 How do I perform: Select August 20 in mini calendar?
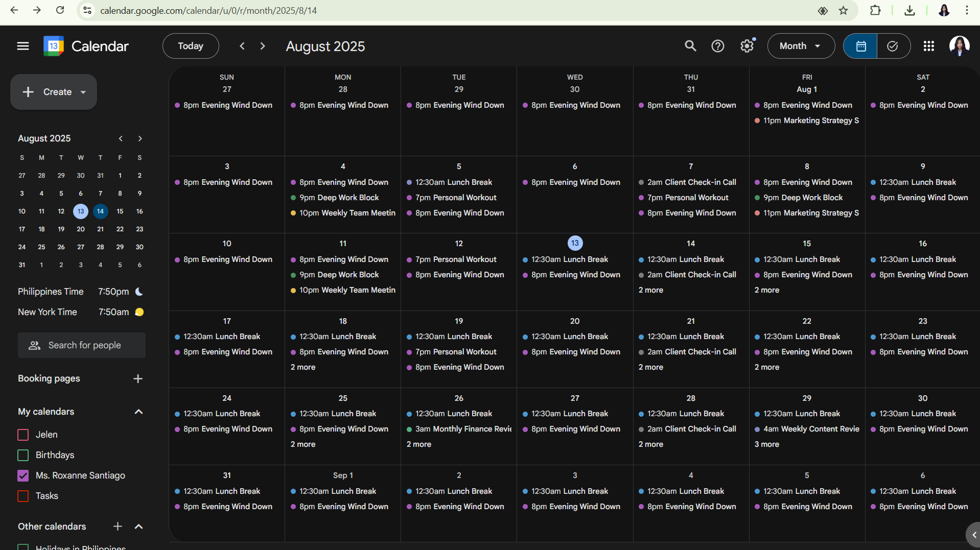pyautogui.click(x=81, y=229)
